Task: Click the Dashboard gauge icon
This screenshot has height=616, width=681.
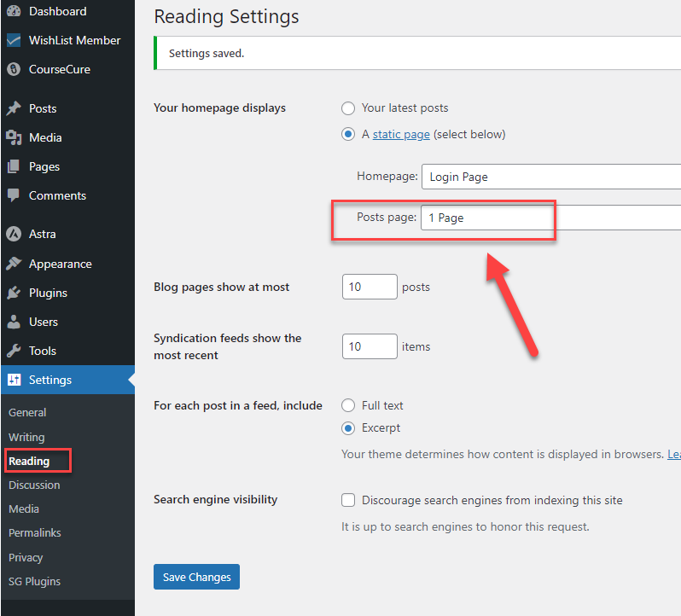Action: pyautogui.click(x=14, y=11)
